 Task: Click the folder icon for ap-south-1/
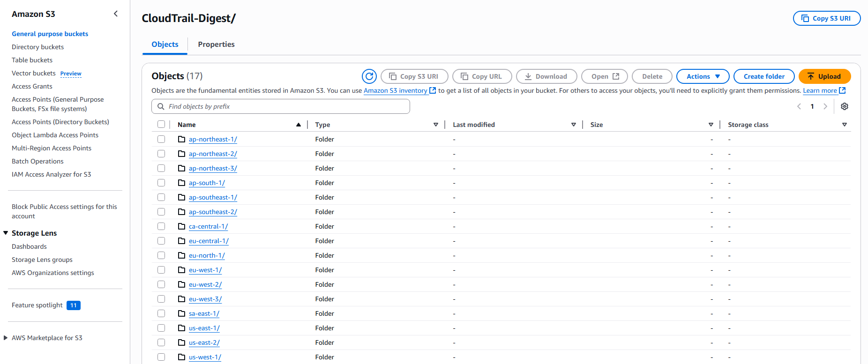click(x=182, y=183)
